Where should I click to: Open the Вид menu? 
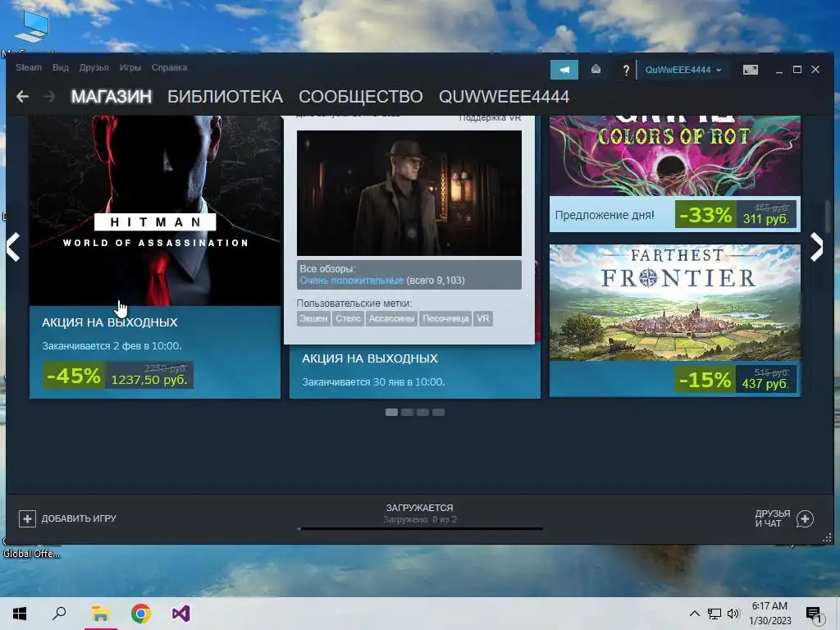point(61,67)
